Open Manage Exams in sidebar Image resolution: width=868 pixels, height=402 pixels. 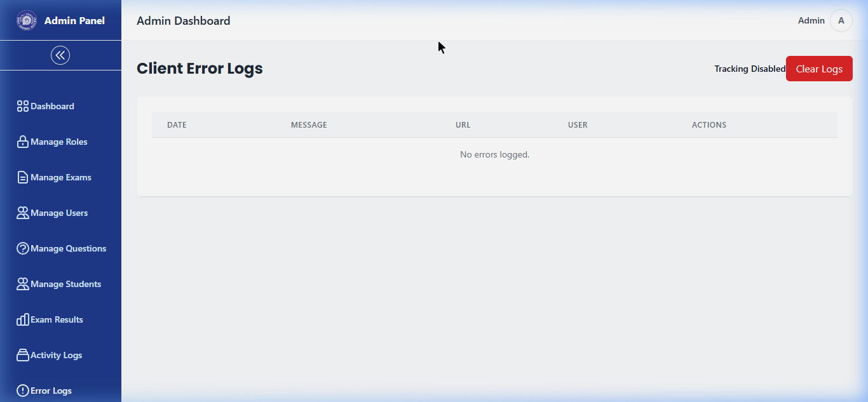coord(60,177)
